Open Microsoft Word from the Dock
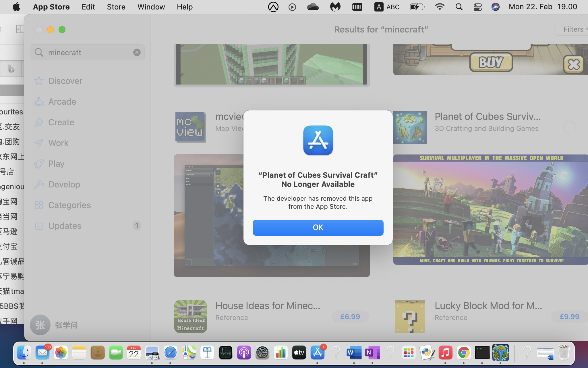Image resolution: width=588 pixels, height=368 pixels. pyautogui.click(x=354, y=352)
